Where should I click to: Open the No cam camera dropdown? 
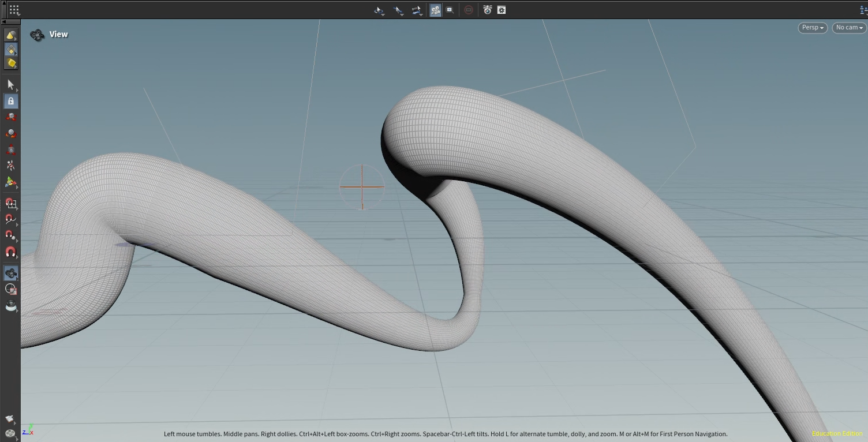point(849,28)
